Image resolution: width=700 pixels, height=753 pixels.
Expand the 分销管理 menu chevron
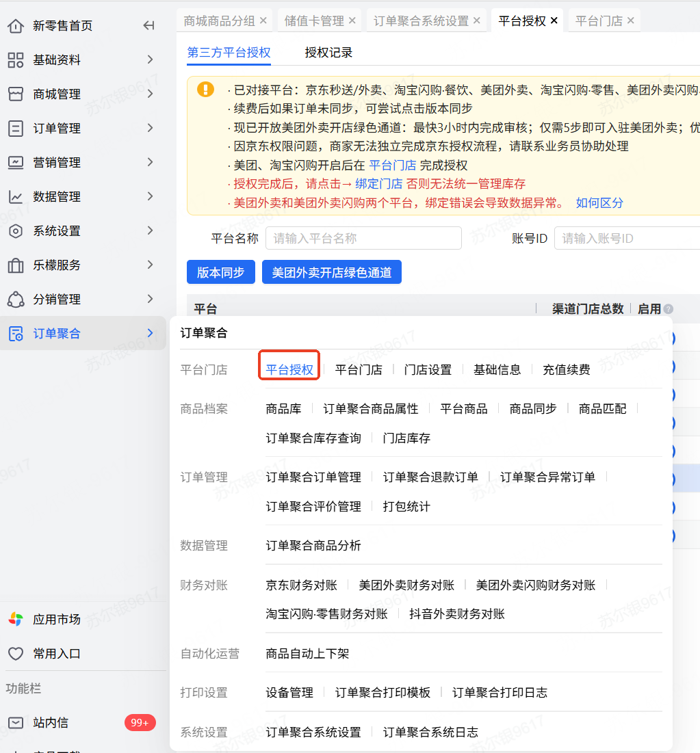point(151,299)
